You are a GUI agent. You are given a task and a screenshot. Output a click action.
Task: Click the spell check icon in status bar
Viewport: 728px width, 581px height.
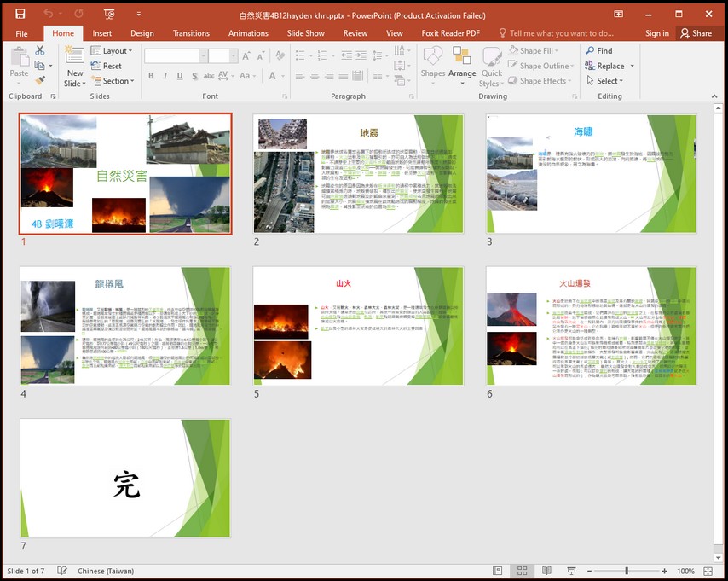point(61,571)
